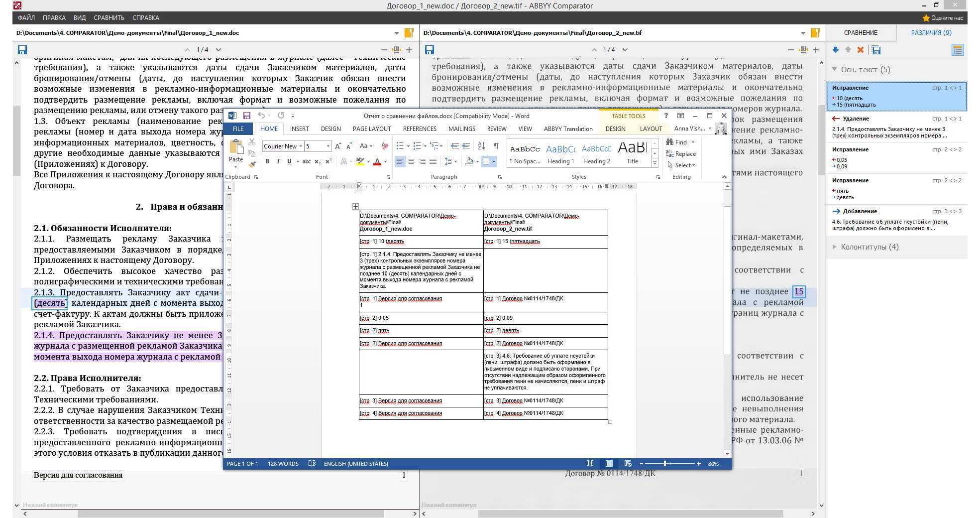Save the left document Договор_1_new.doc
980x518 pixels.
22,50
